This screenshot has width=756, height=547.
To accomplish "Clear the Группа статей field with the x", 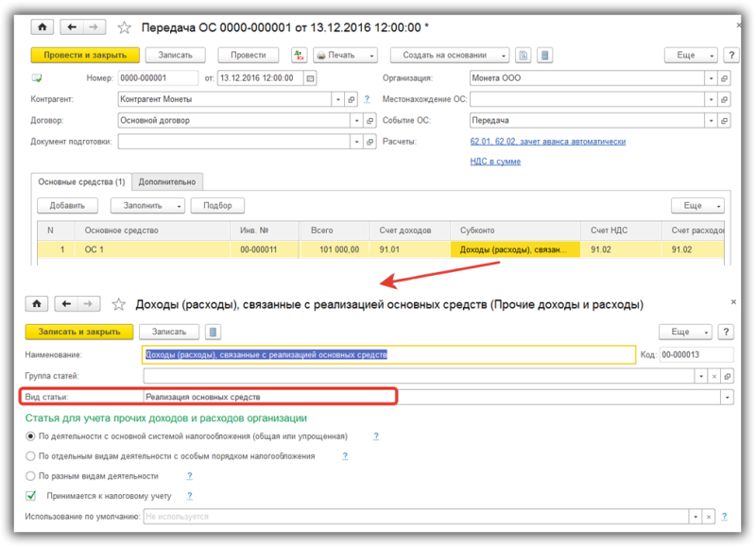I will click(x=714, y=376).
